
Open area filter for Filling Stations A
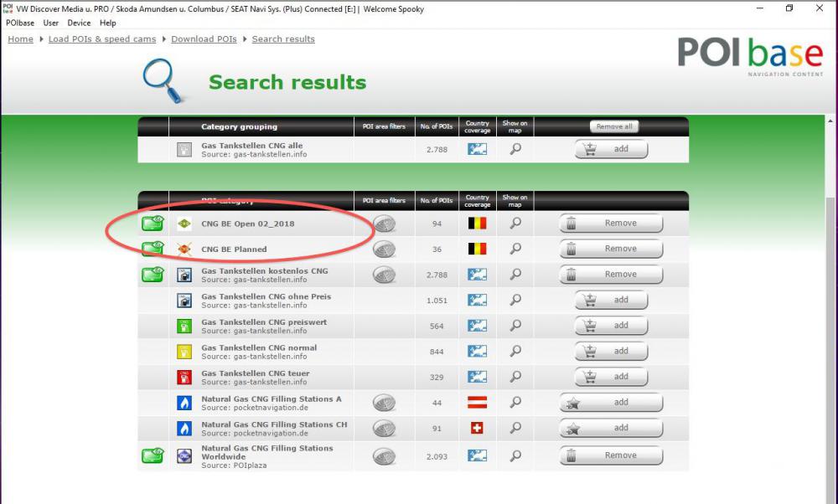385,403
